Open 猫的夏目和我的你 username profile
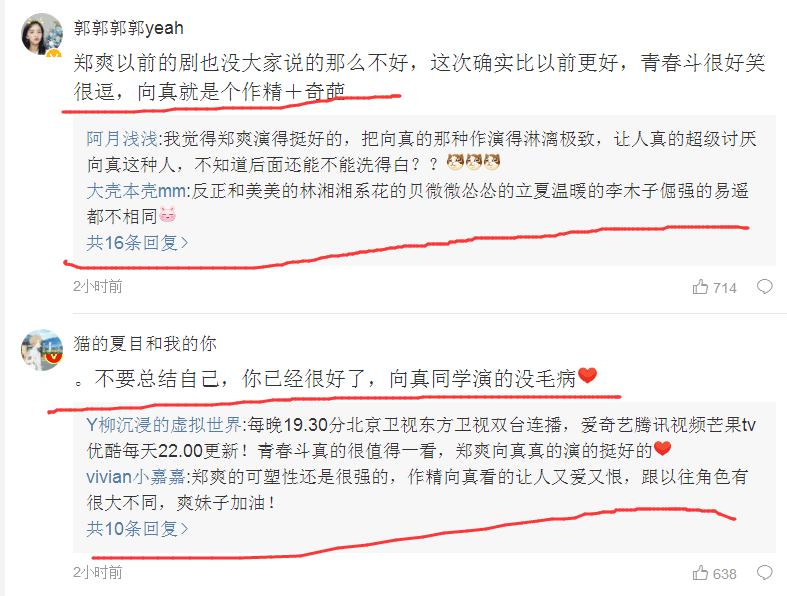The height and width of the screenshot is (596, 787). [145, 344]
